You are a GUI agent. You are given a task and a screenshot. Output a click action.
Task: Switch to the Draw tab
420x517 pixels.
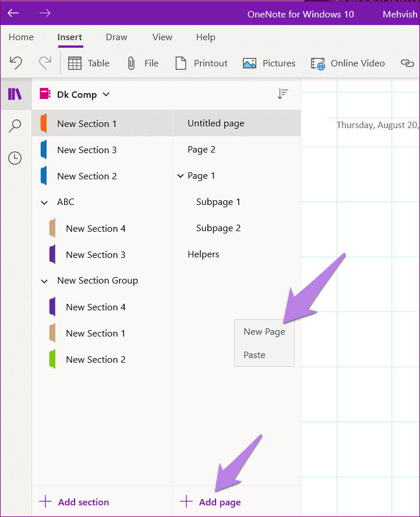click(x=117, y=37)
